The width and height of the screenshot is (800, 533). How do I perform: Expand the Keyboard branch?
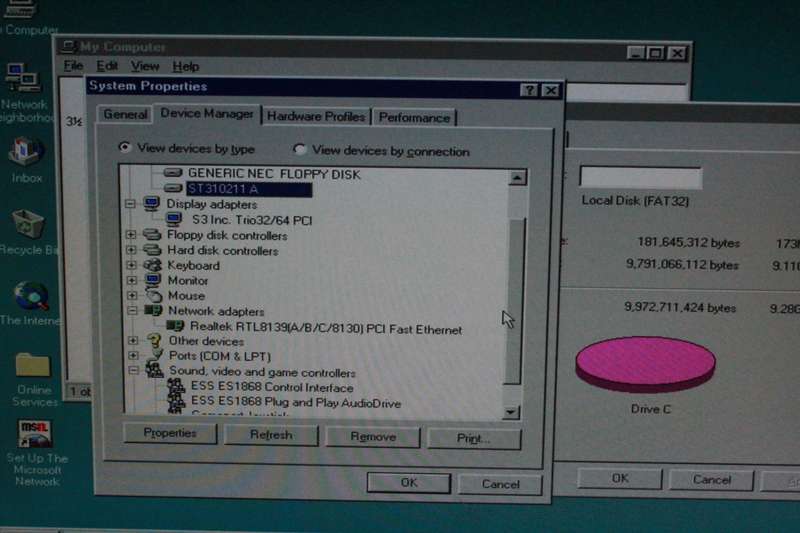click(x=132, y=265)
